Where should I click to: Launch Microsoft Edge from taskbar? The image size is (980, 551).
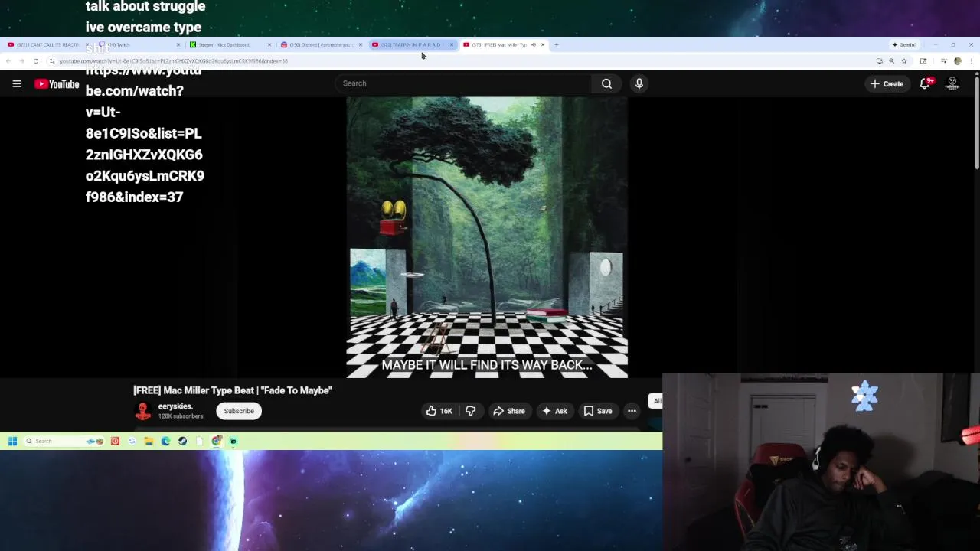click(x=165, y=441)
